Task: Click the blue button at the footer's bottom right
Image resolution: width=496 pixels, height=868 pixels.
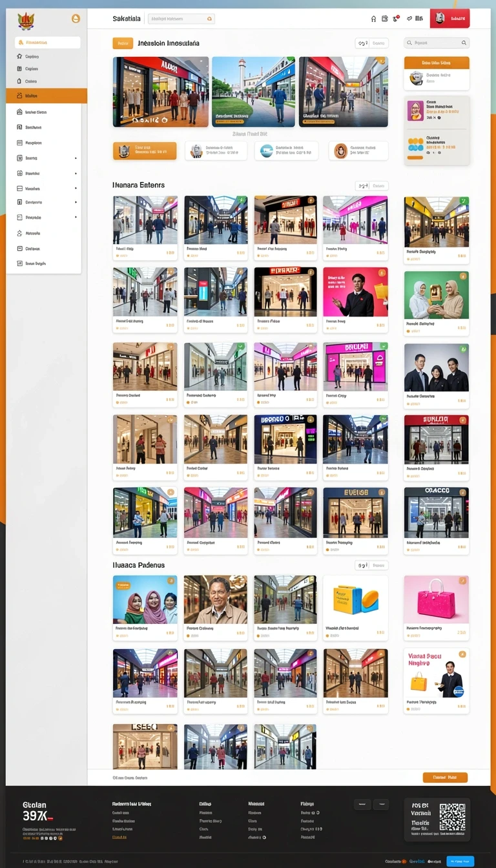Action: (x=460, y=861)
